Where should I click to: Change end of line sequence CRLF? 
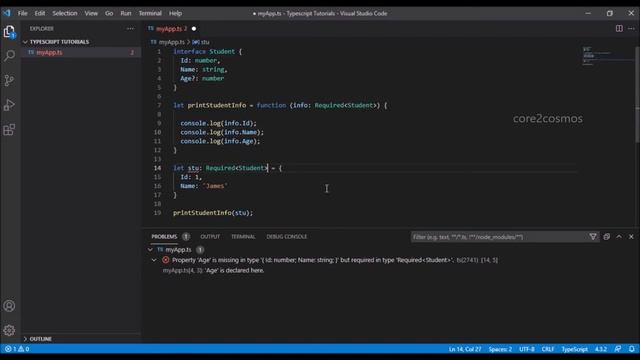click(548, 349)
